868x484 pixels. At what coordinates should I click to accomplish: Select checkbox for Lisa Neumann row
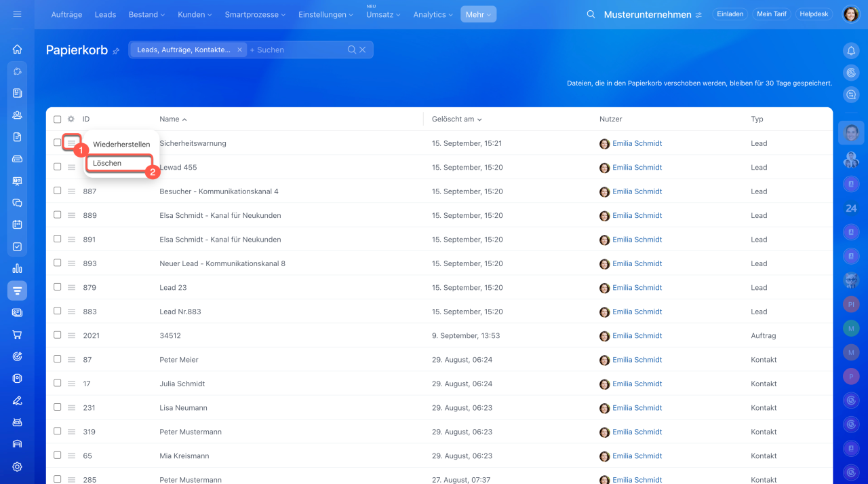click(57, 407)
